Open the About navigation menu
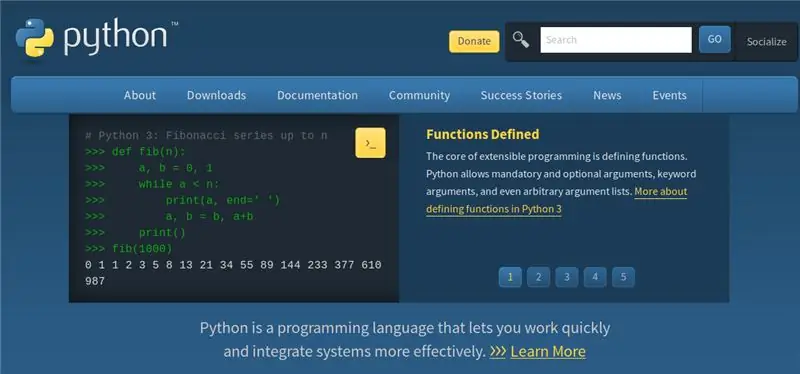 pos(140,95)
